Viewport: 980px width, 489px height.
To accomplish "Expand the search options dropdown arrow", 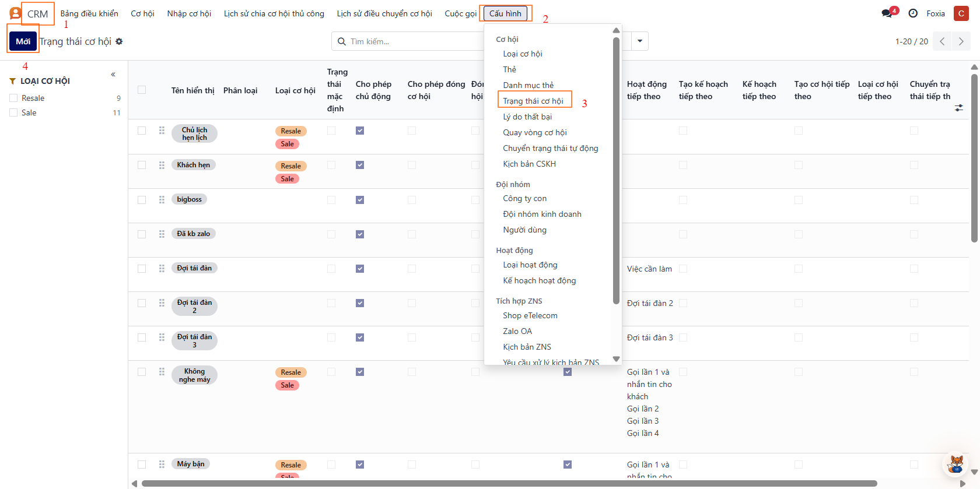I will click(x=640, y=41).
